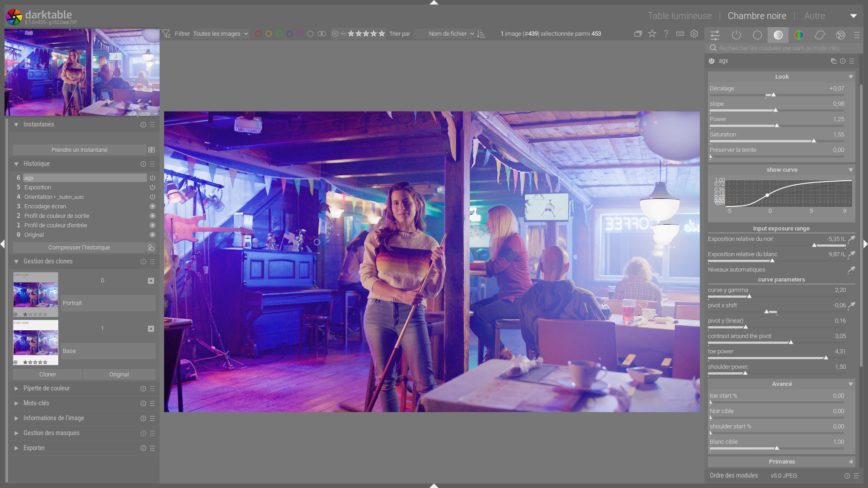The image size is (868, 488).
Task: Toggle Exposition history item on/off
Action: click(152, 187)
